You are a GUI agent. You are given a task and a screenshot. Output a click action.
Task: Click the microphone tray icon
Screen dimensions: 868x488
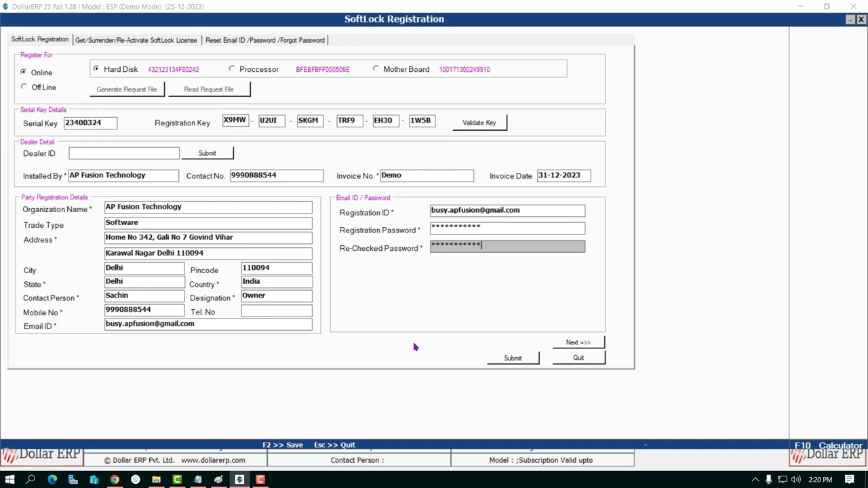pos(769,479)
